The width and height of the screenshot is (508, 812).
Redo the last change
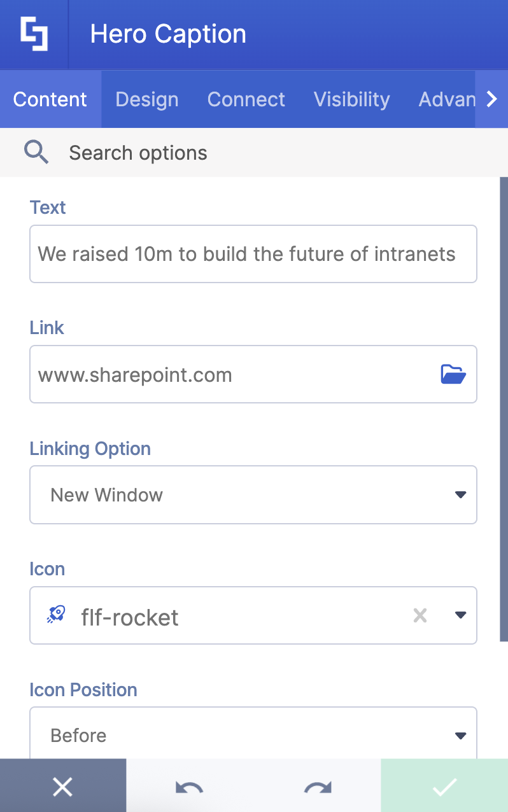pyautogui.click(x=316, y=787)
